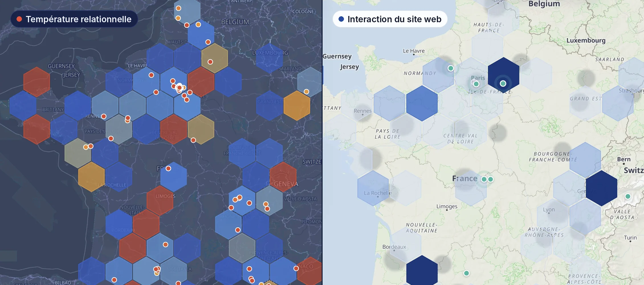The height and width of the screenshot is (285, 644).
Task: Click the red marker in the Bordeaux-area blue hexagon
Action: pyautogui.click(x=166, y=244)
